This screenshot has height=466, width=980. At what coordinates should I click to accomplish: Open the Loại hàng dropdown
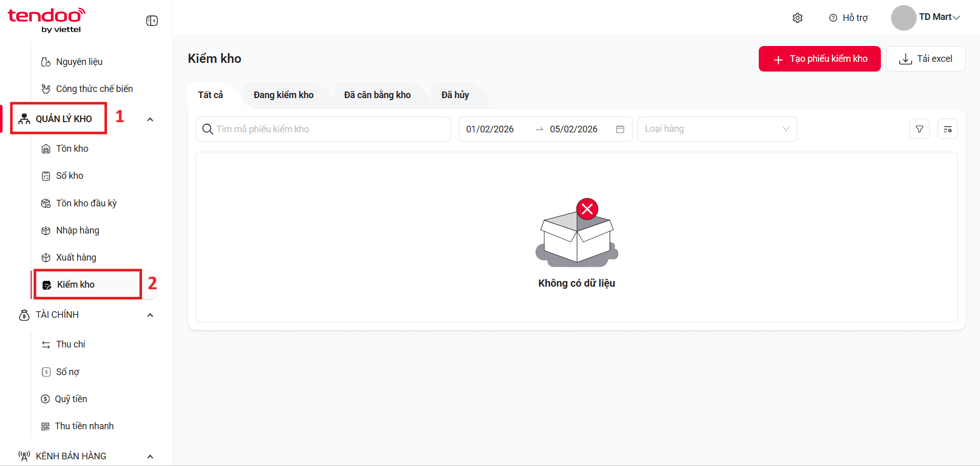pyautogui.click(x=717, y=129)
